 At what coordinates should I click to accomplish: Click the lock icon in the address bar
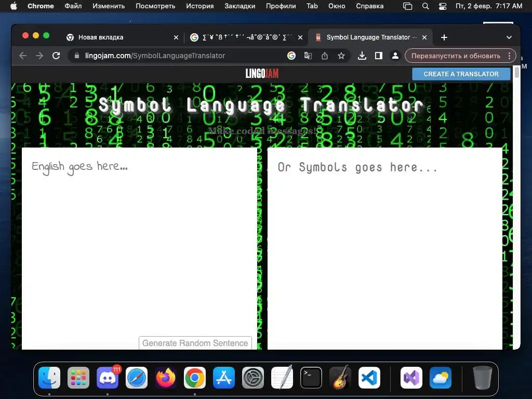coord(77,56)
